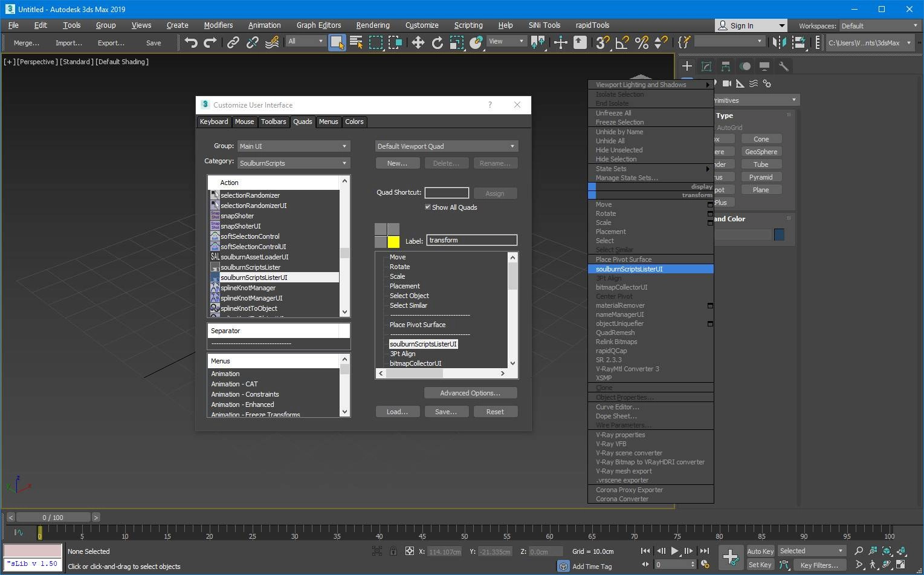Activate the Select and Move tool
The width and height of the screenshot is (924, 575).
[418, 42]
